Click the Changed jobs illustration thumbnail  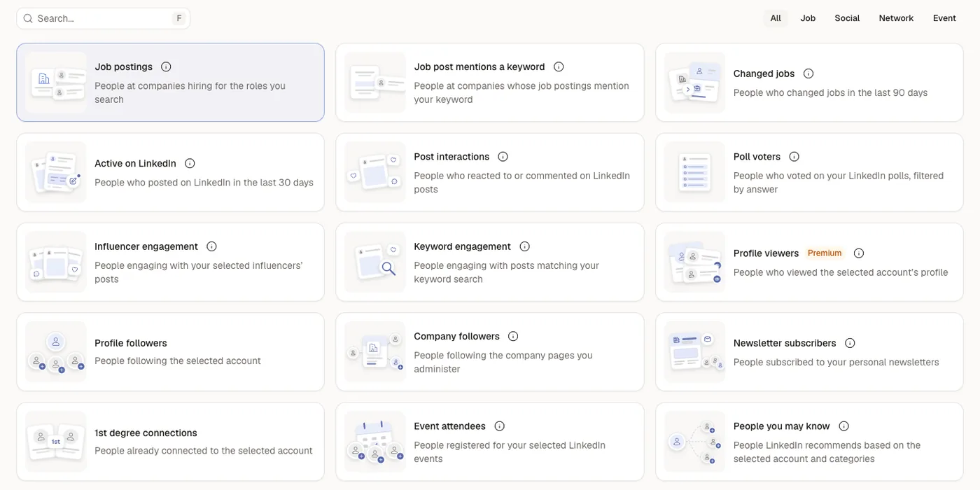(694, 83)
